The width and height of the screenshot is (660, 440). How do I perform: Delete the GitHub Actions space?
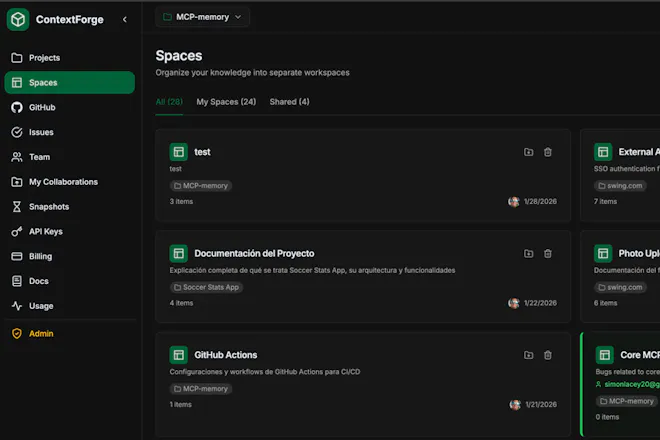click(548, 355)
